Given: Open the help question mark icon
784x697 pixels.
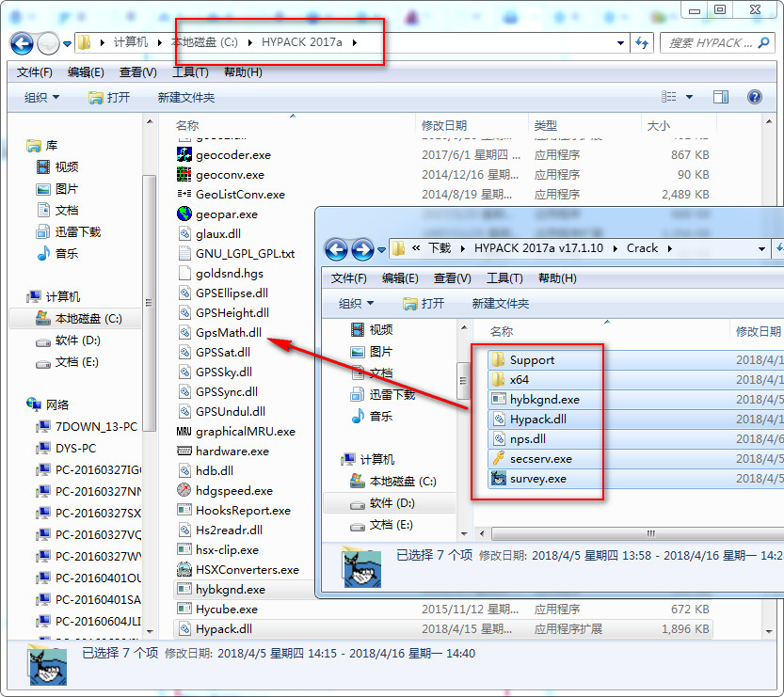Looking at the screenshot, I should (754, 97).
